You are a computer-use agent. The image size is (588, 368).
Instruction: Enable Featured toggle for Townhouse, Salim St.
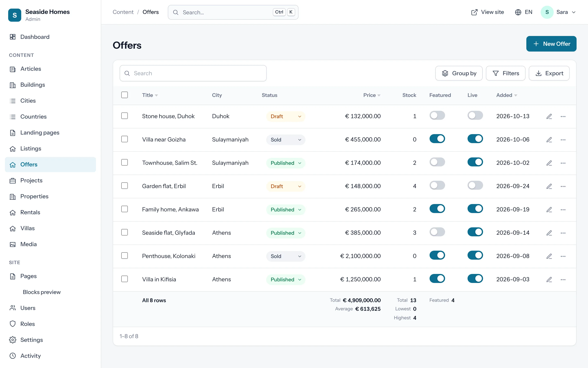pos(437,162)
